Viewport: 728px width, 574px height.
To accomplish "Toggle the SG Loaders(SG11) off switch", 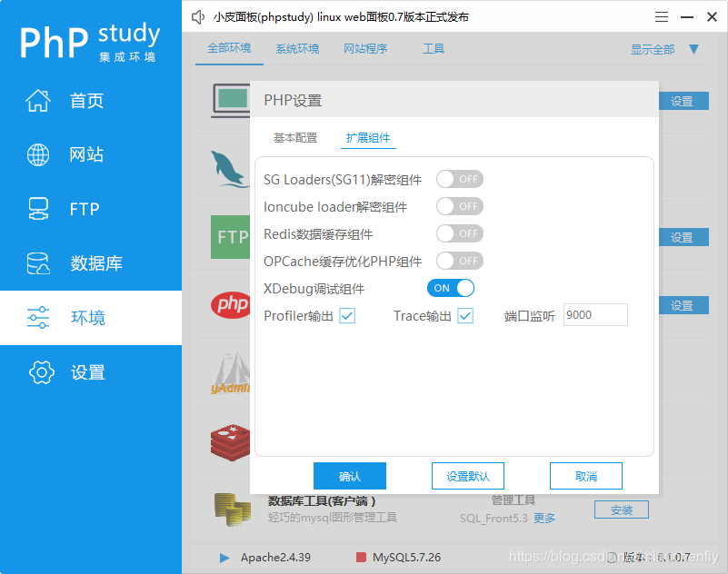I will pos(459,179).
